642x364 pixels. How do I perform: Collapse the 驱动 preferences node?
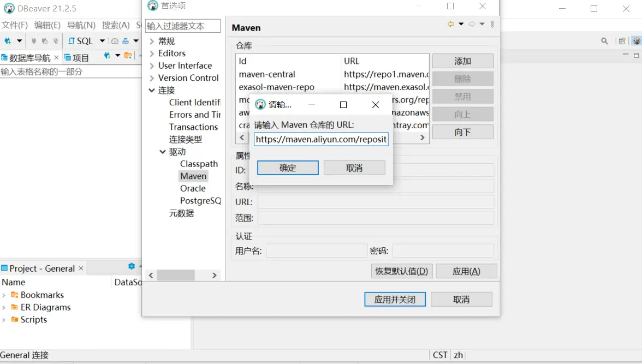click(163, 152)
